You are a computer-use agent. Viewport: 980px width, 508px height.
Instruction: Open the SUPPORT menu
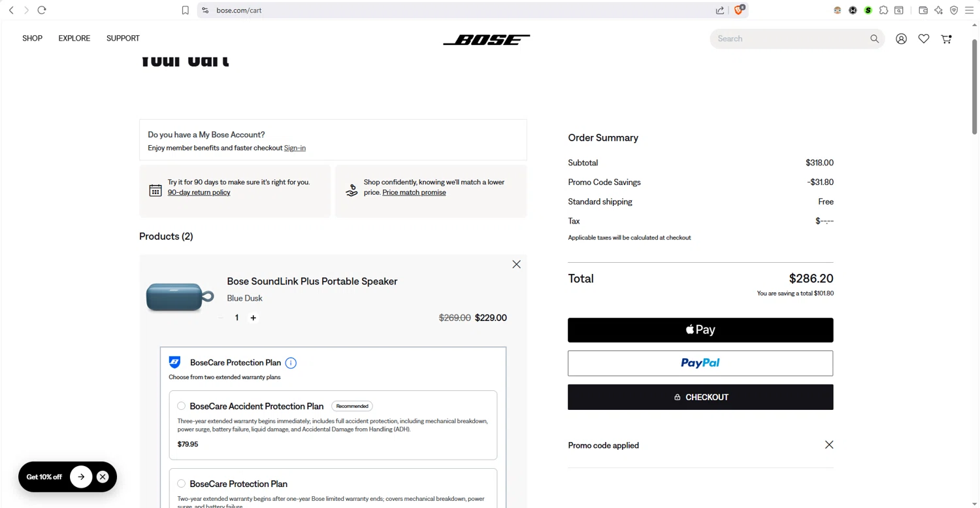click(123, 39)
